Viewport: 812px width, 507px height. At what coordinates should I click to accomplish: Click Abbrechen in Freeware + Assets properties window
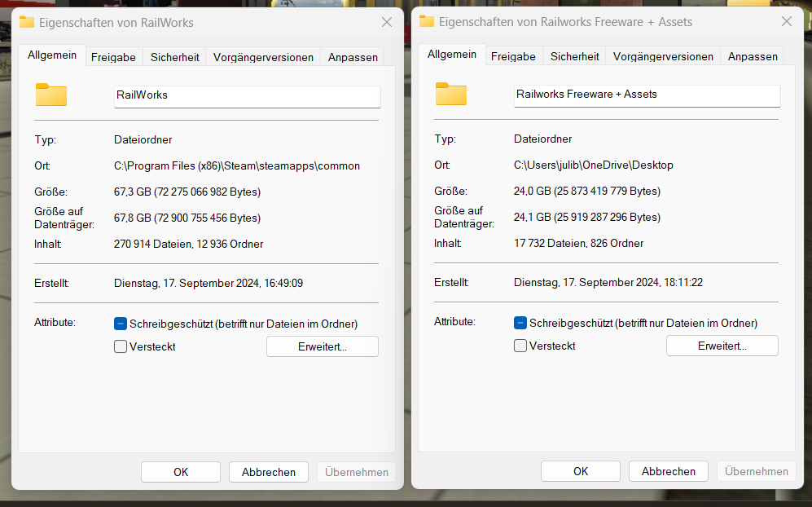pyautogui.click(x=669, y=470)
